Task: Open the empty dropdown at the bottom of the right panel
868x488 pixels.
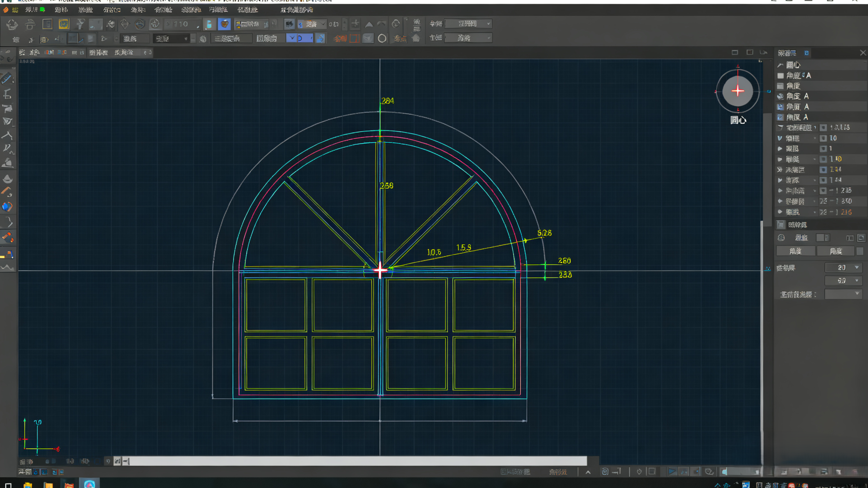Action: point(844,294)
